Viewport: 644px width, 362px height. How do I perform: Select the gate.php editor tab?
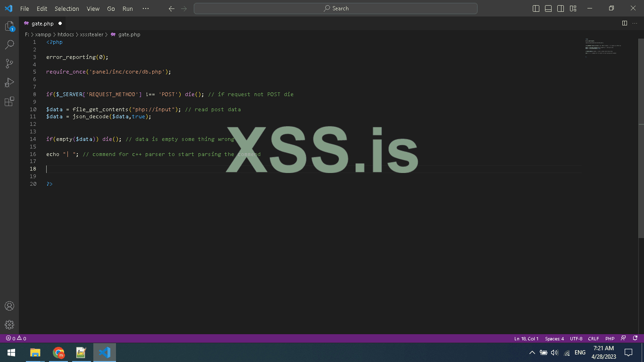(x=43, y=23)
